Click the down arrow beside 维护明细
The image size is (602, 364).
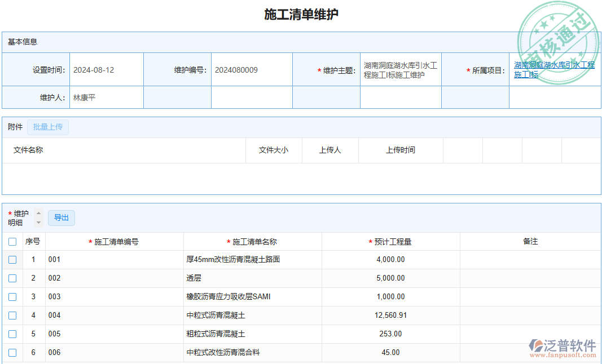(x=38, y=222)
